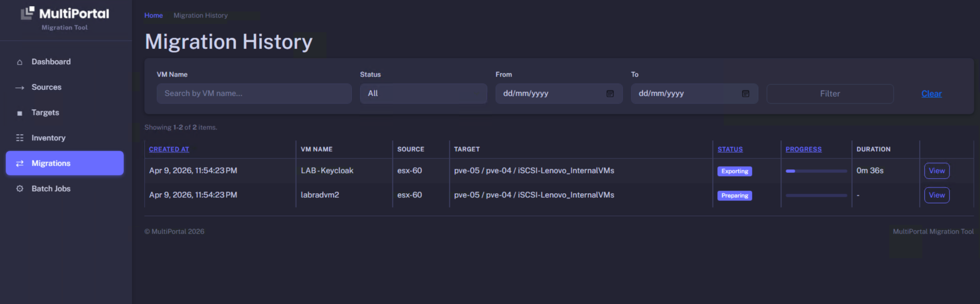Viewport: 980px width, 304px height.
Task: View details for LAB-Keycloak migration
Action: click(936, 171)
